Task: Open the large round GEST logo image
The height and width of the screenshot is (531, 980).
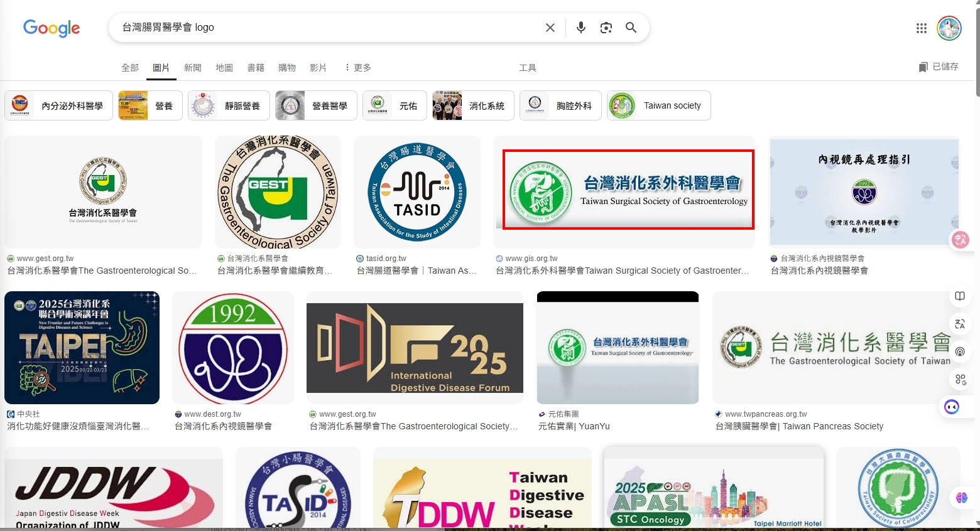Action: coord(278,192)
